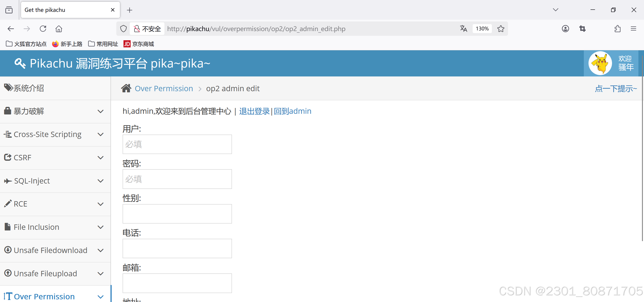This screenshot has width=644, height=302.
Task: Click into the 用户 input field
Action: coord(177,144)
